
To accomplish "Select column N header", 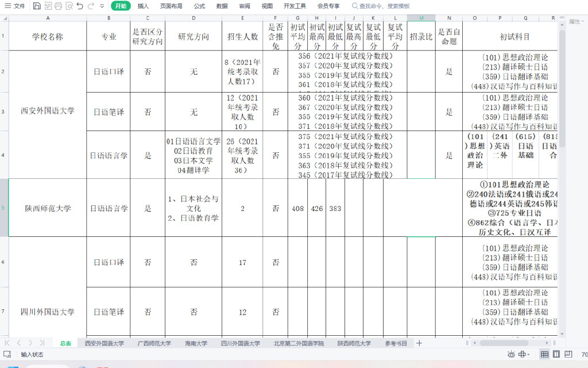I will 449,18.
